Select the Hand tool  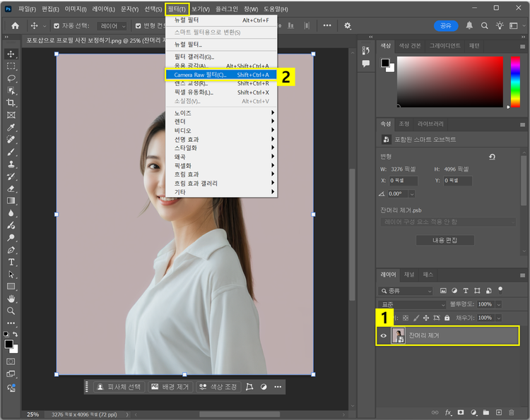click(x=11, y=299)
